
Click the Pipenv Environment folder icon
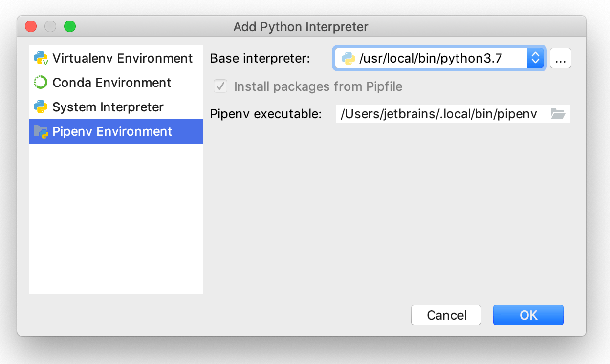[40, 131]
